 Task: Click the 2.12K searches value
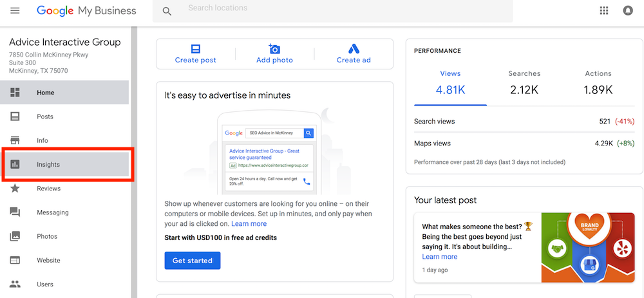tap(524, 90)
